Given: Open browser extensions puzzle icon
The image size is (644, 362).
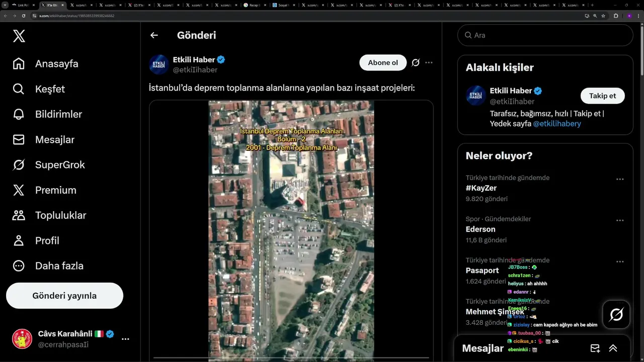Looking at the screenshot, I should (x=616, y=16).
